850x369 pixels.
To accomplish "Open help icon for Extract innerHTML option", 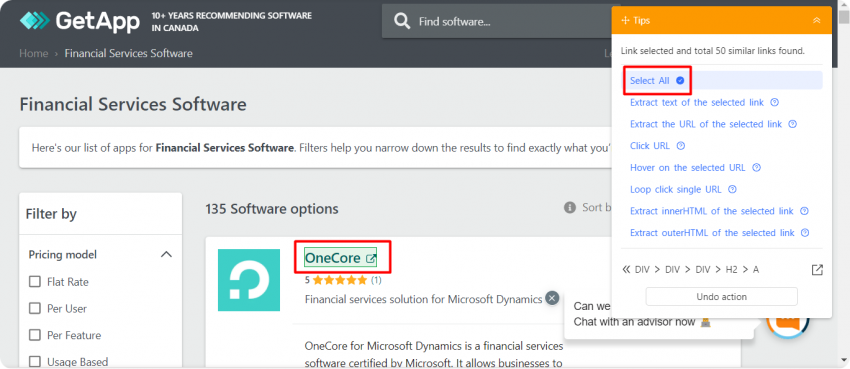I will point(804,211).
